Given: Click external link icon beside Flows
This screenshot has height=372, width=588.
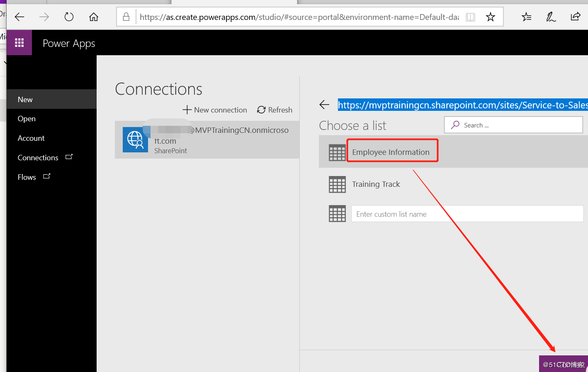Looking at the screenshot, I should click(47, 176).
